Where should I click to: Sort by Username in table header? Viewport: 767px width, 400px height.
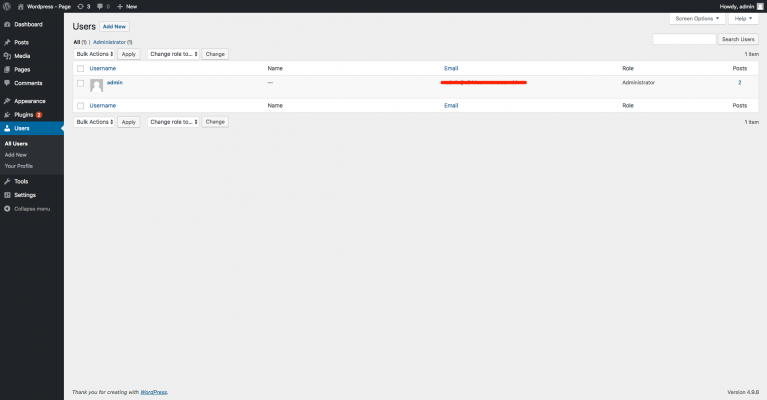pyautogui.click(x=103, y=68)
